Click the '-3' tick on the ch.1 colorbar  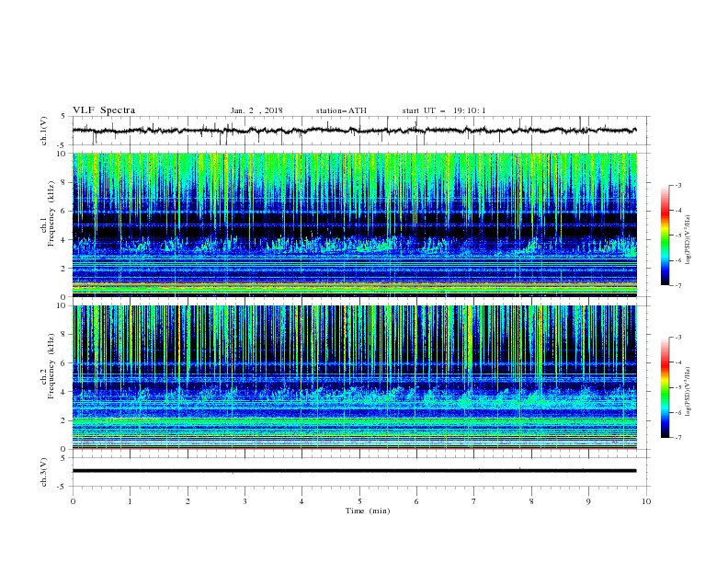tap(678, 185)
